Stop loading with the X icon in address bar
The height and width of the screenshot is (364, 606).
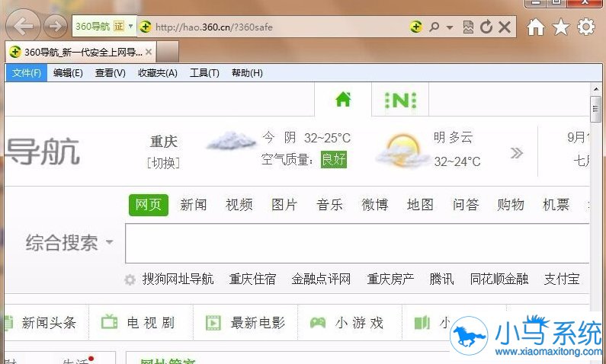click(x=505, y=27)
